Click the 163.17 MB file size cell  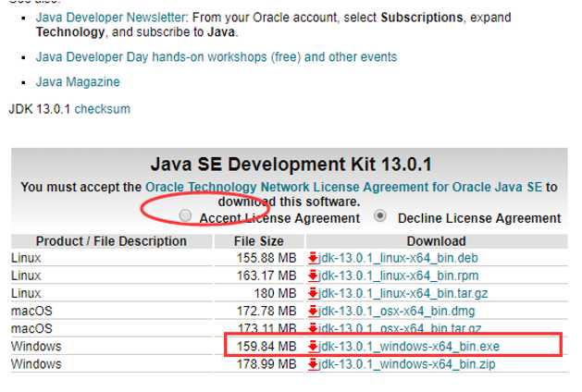[x=266, y=276]
